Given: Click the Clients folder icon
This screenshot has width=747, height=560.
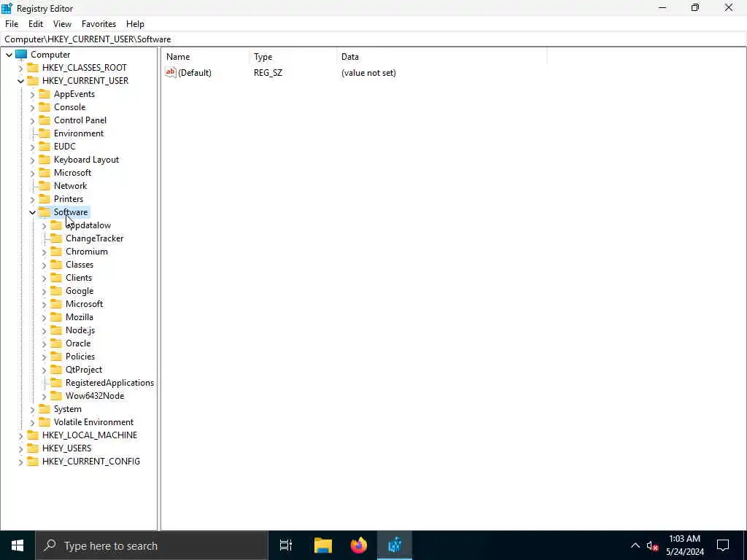Looking at the screenshot, I should click(x=56, y=278).
